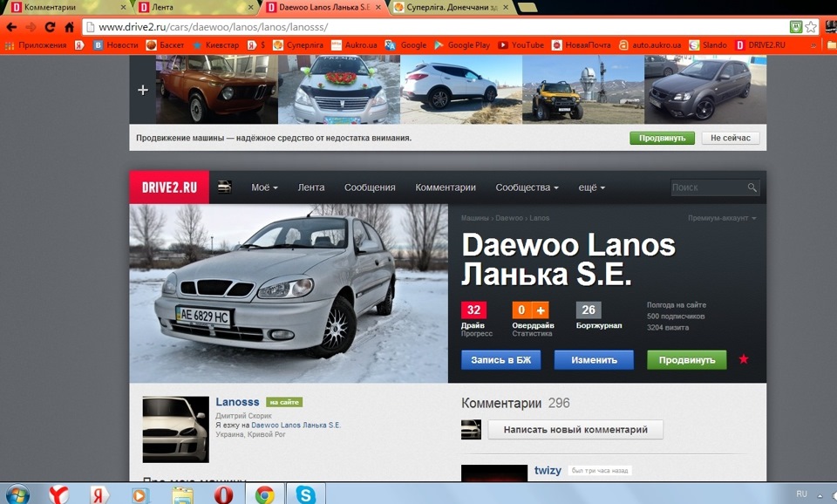Open the yellow jeep thumbnail
The width and height of the screenshot is (837, 504).
(583, 90)
